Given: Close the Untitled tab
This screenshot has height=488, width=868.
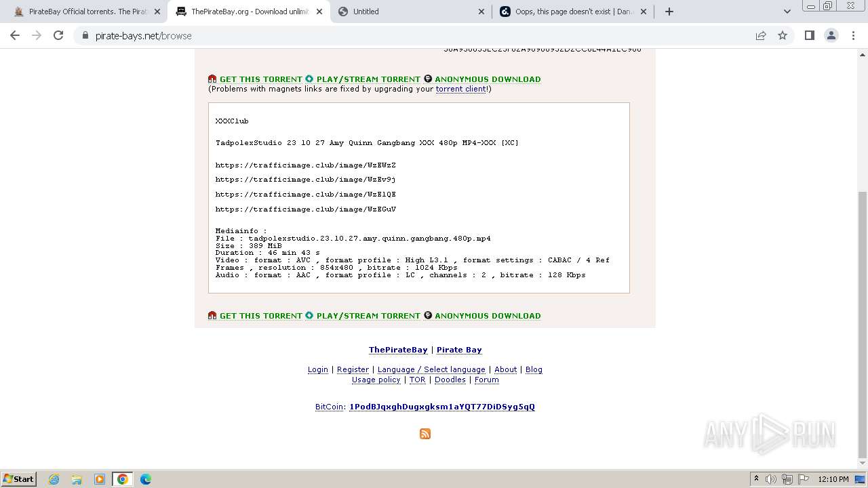Looking at the screenshot, I should tap(481, 12).
